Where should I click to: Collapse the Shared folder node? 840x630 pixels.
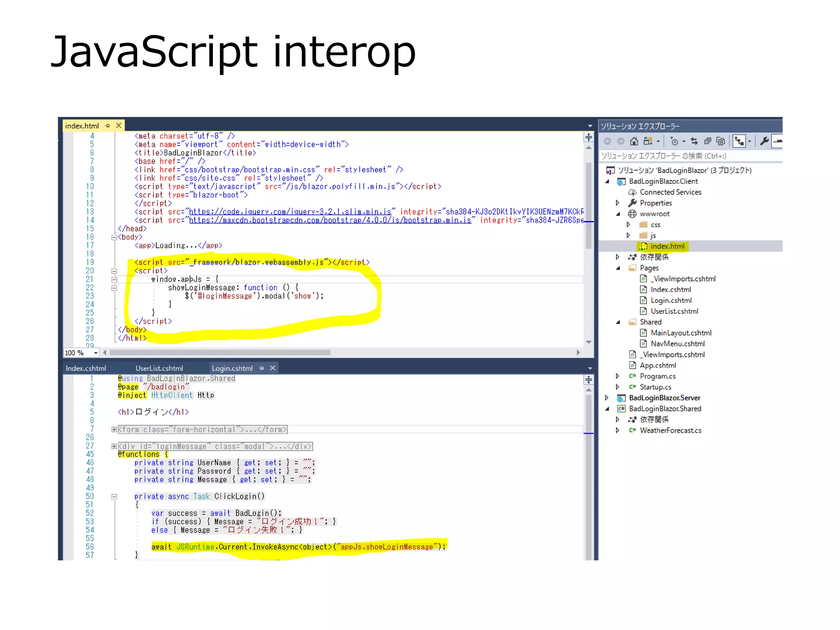pos(618,322)
